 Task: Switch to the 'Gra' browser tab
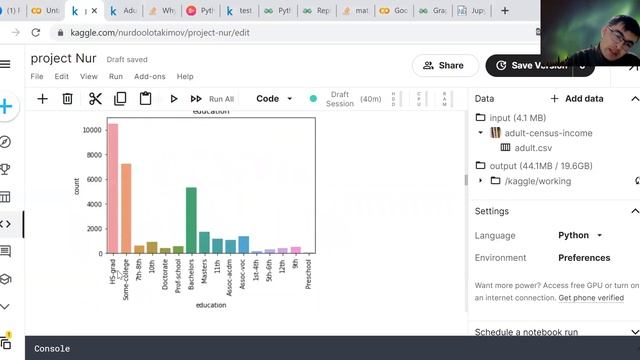433,11
